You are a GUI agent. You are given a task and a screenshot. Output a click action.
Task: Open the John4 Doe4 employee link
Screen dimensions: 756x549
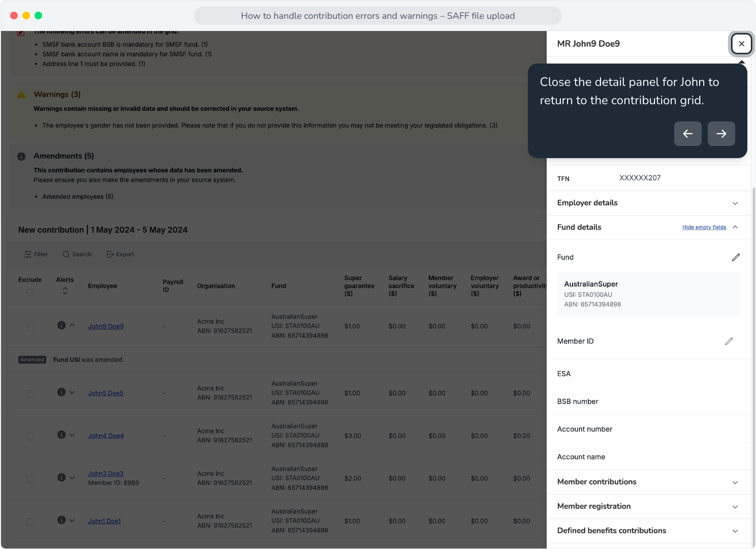pyautogui.click(x=106, y=436)
